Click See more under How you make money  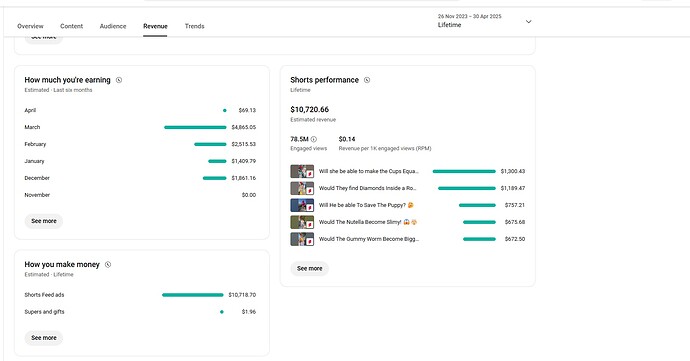pos(44,338)
